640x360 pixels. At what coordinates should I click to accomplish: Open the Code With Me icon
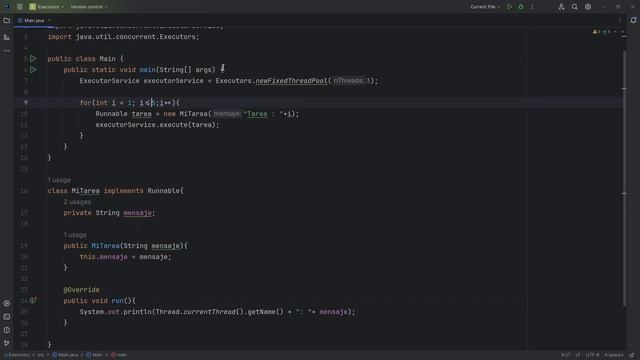point(562,7)
